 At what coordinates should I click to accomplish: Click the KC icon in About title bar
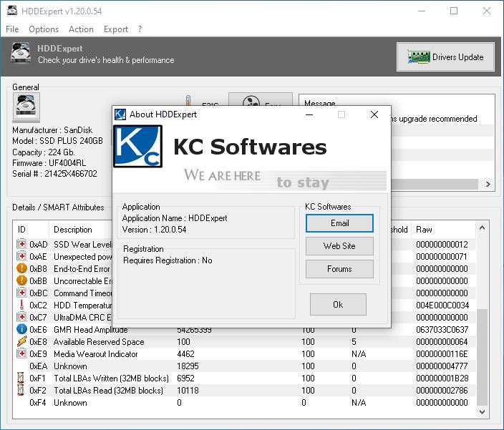tap(120, 114)
